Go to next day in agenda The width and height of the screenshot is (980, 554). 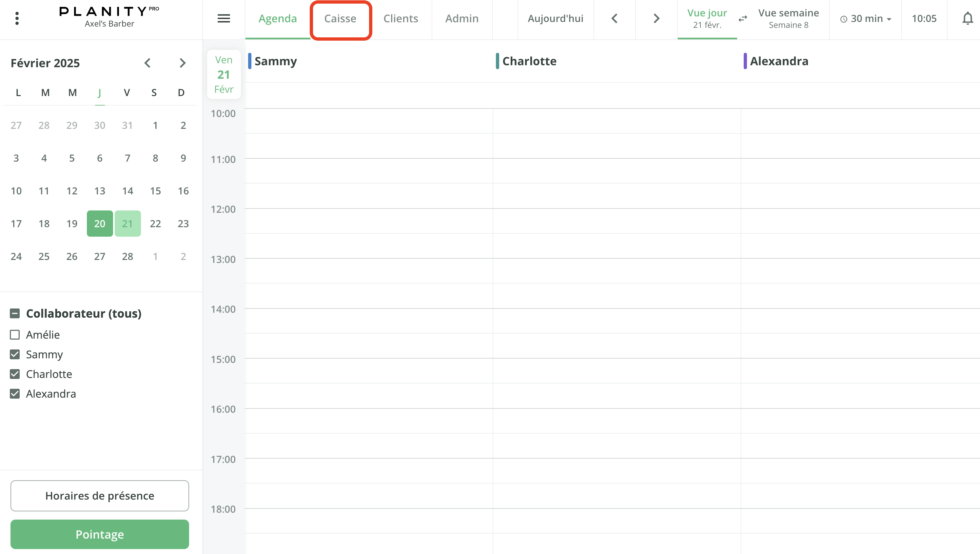(656, 18)
